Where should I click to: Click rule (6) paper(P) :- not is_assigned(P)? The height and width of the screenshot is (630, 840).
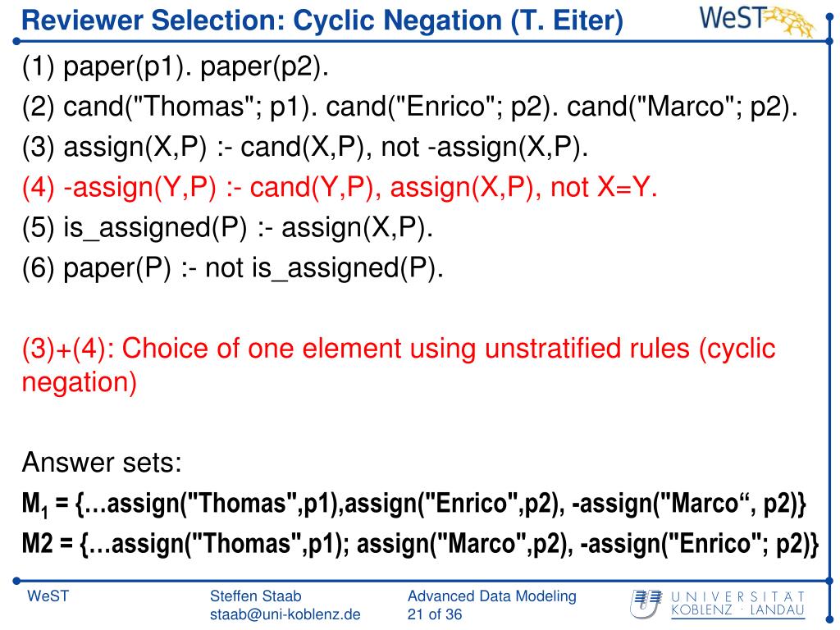232,268
